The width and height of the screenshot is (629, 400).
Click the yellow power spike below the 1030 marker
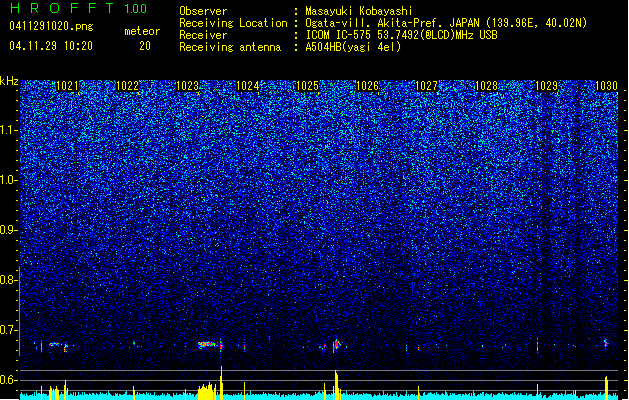606,388
